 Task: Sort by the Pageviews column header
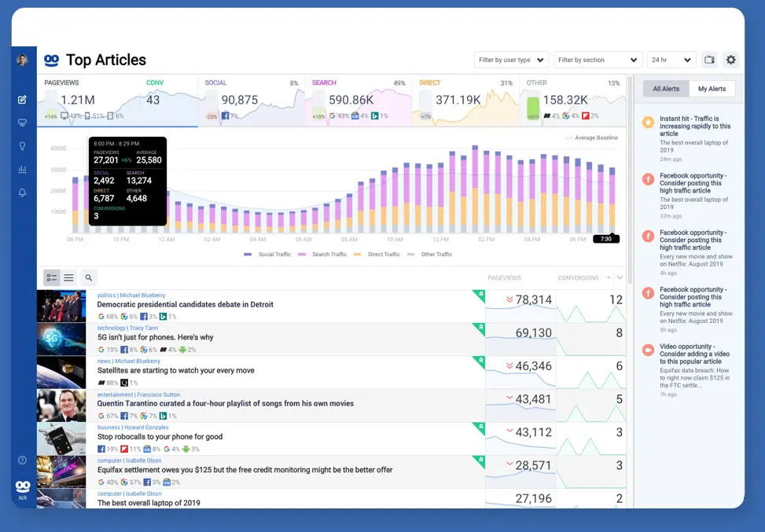pos(504,278)
